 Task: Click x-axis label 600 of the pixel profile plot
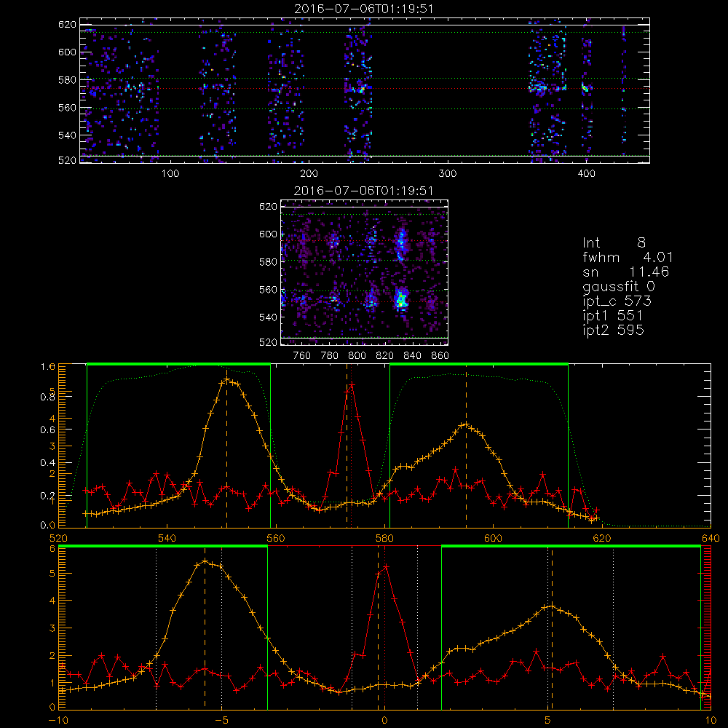[493, 538]
